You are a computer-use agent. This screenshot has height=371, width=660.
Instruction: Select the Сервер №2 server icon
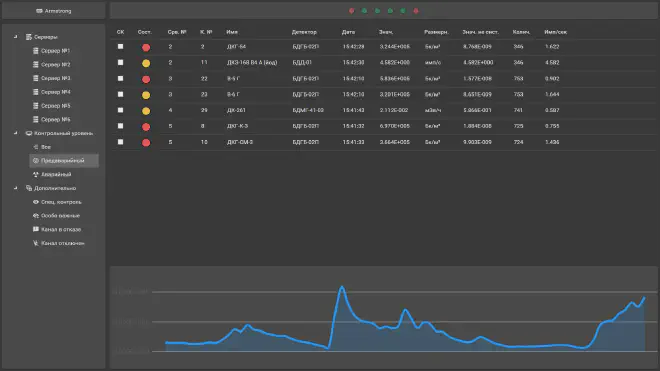point(36,64)
